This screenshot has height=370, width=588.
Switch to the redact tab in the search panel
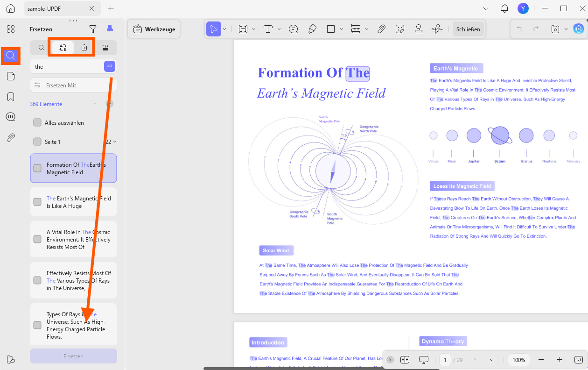click(105, 47)
